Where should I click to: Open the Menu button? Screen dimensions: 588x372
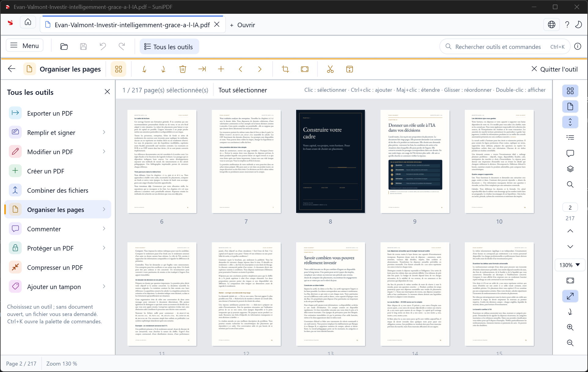pyautogui.click(x=25, y=46)
